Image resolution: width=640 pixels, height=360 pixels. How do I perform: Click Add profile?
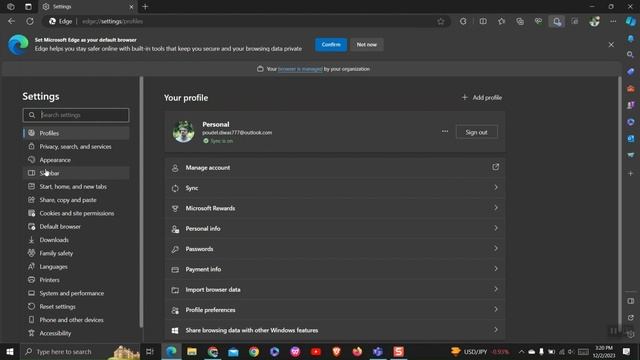click(x=482, y=98)
